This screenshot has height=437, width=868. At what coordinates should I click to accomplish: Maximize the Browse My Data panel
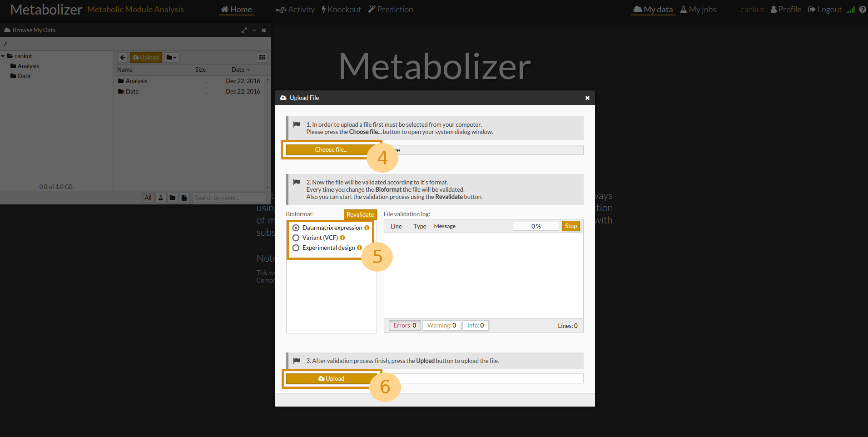tap(244, 30)
